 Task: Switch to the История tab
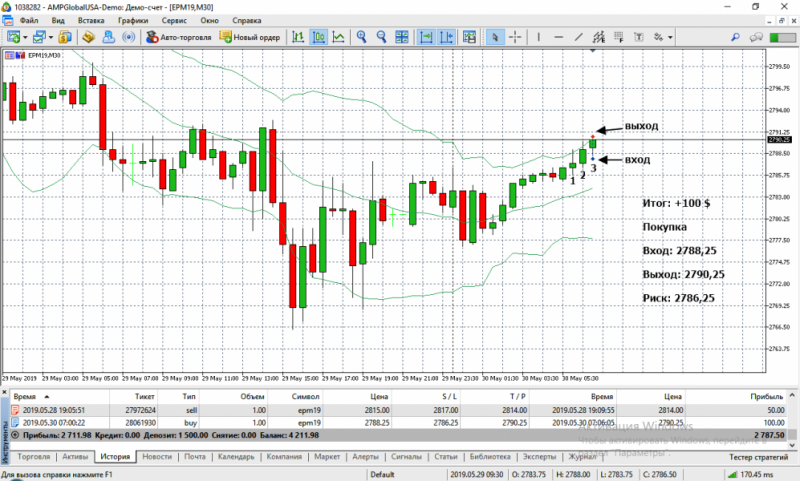(x=115, y=457)
